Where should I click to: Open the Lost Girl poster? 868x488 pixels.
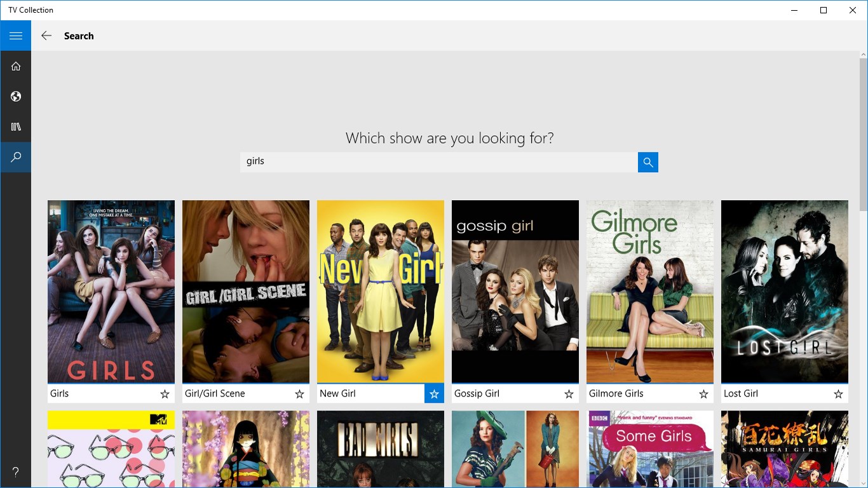tap(785, 292)
